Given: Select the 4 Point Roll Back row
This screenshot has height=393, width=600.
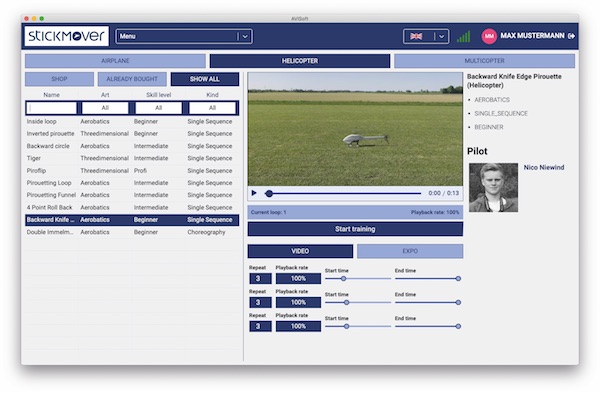Looking at the screenshot, I should pos(132,207).
